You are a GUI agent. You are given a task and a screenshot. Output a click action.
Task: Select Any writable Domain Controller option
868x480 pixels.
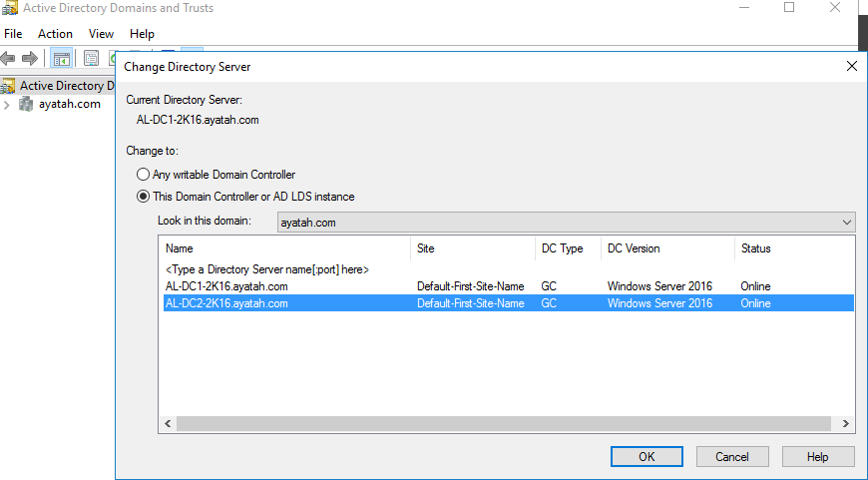point(144,175)
